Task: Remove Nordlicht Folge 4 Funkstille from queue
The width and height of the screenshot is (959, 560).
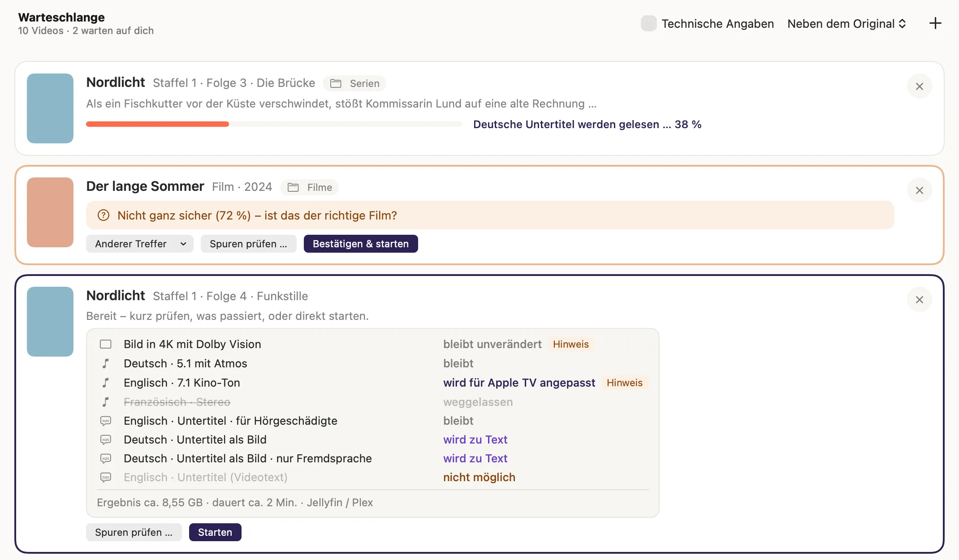Action: [x=919, y=299]
